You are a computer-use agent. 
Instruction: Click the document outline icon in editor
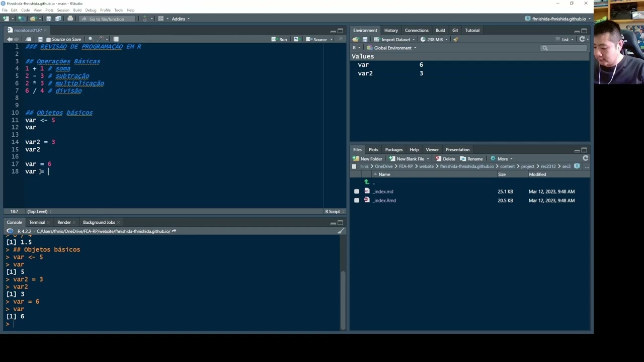(341, 39)
